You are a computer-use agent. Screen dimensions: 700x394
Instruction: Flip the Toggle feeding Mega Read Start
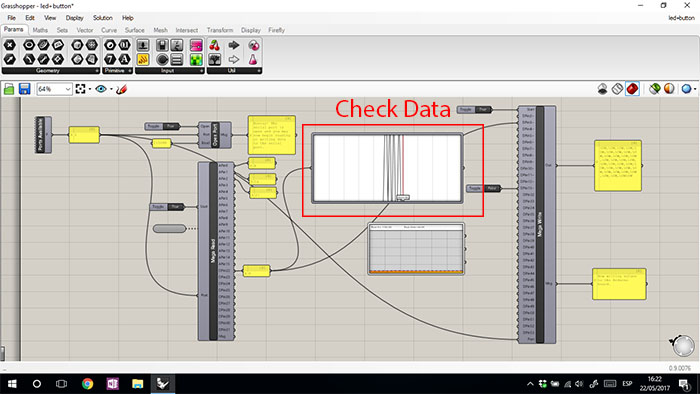tap(167, 207)
